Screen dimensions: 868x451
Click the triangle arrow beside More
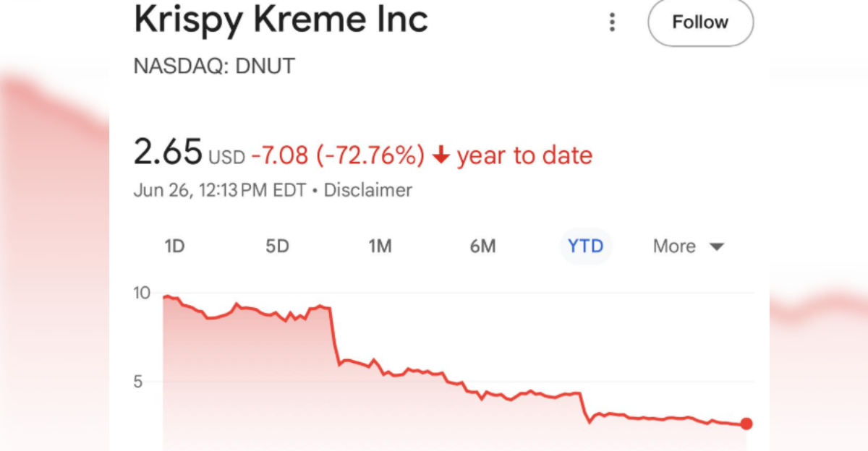click(716, 247)
